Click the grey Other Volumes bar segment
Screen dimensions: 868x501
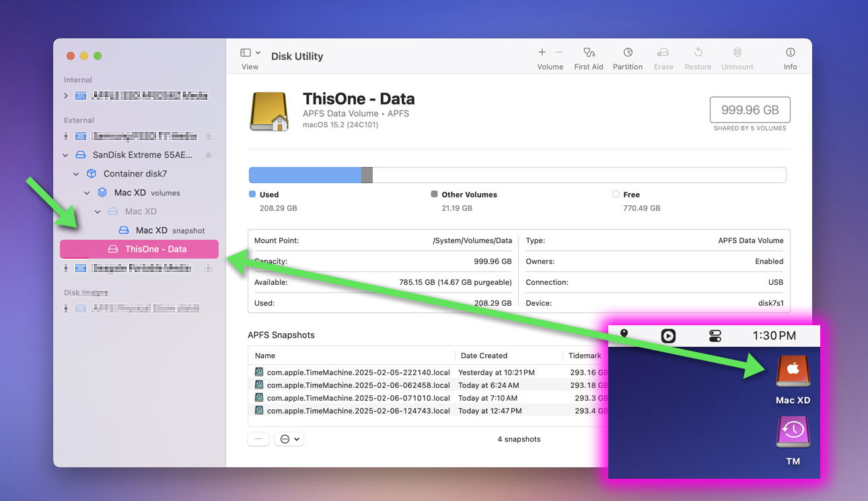pos(367,175)
